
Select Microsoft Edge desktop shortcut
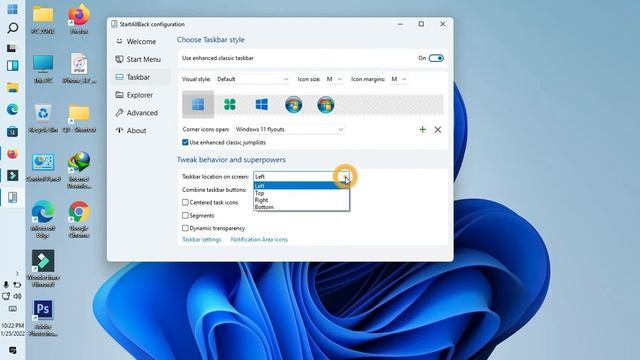click(43, 220)
